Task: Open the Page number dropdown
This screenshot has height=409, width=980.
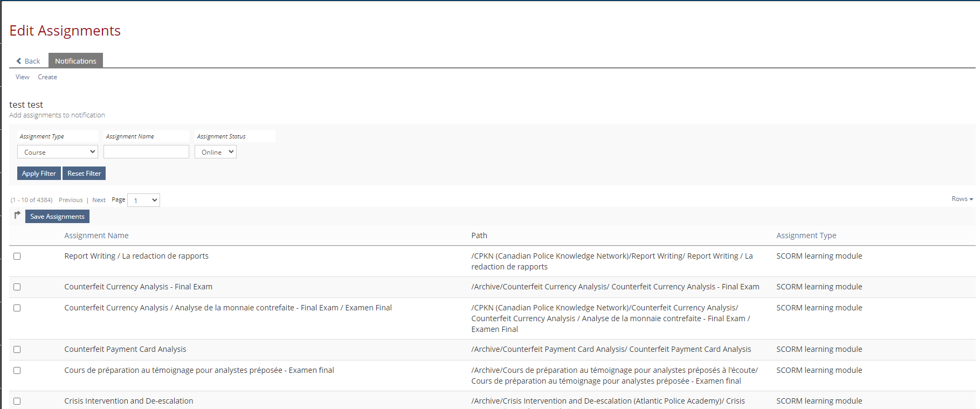Action: (143, 200)
